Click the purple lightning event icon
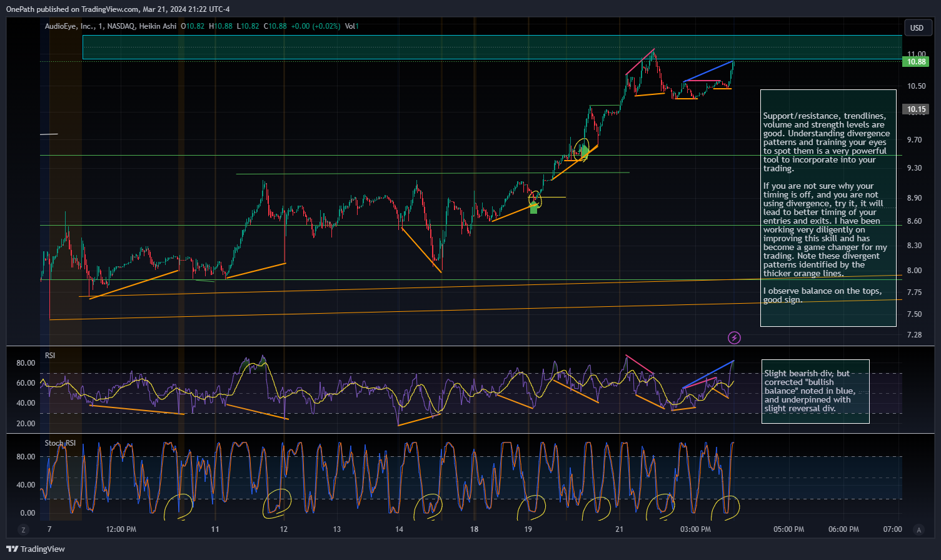The width and height of the screenshot is (941, 560). coord(734,337)
